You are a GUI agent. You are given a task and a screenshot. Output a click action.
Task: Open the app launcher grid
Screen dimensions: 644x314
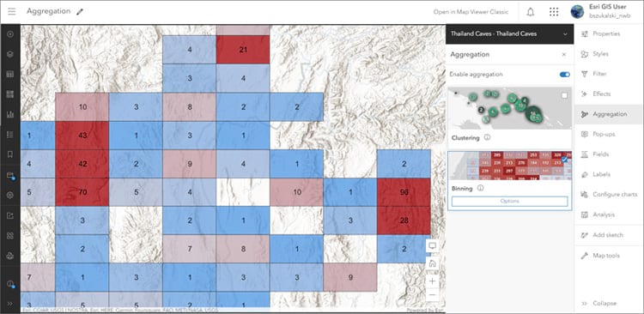click(x=554, y=12)
